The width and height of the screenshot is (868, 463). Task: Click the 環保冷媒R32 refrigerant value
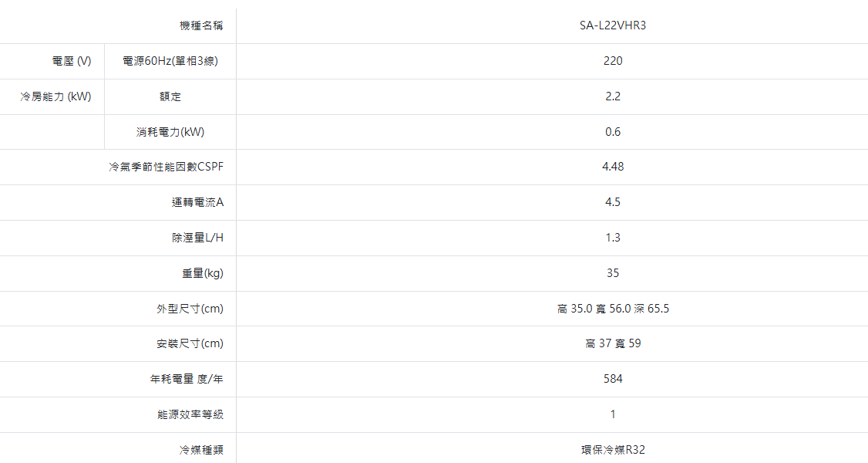pos(613,450)
